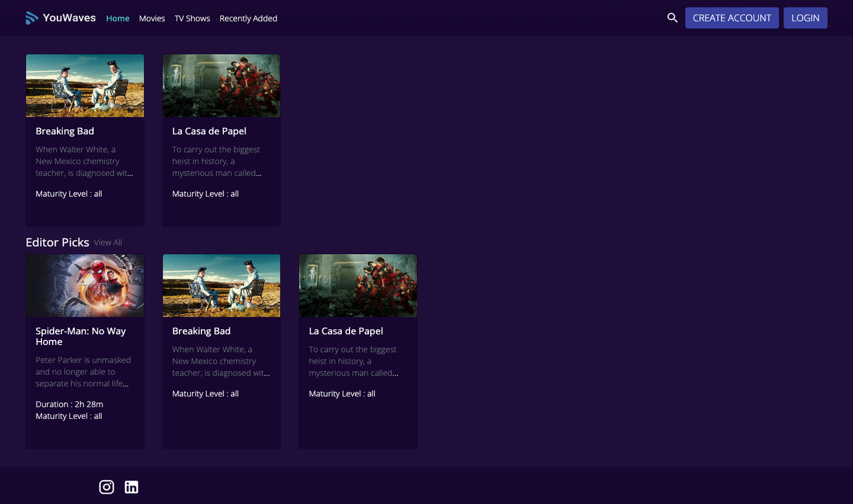This screenshot has width=853, height=504.
Task: Open the La Casa de Papel thumbnail above Editor Picks
Action: click(221, 86)
